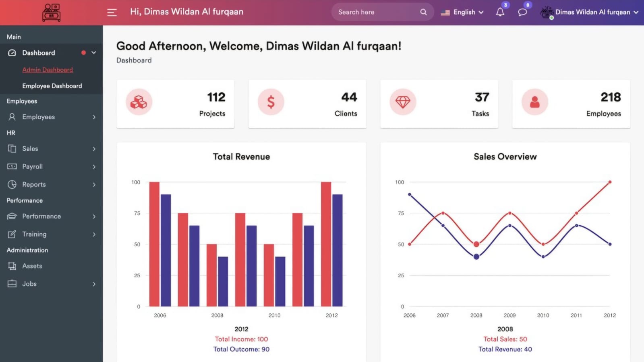
Task: Click the red dot on the Dashboard item
Action: [83, 52]
